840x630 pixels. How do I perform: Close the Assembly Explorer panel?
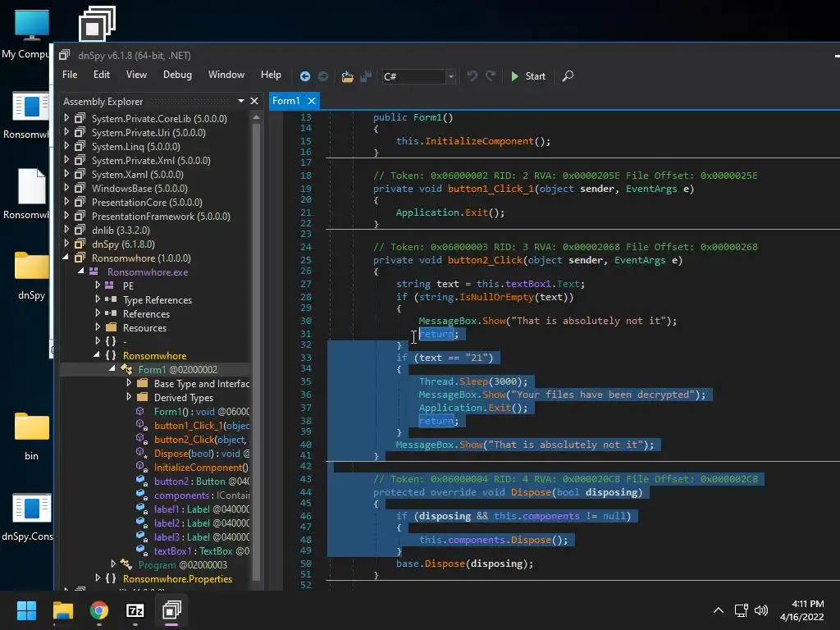click(x=254, y=101)
